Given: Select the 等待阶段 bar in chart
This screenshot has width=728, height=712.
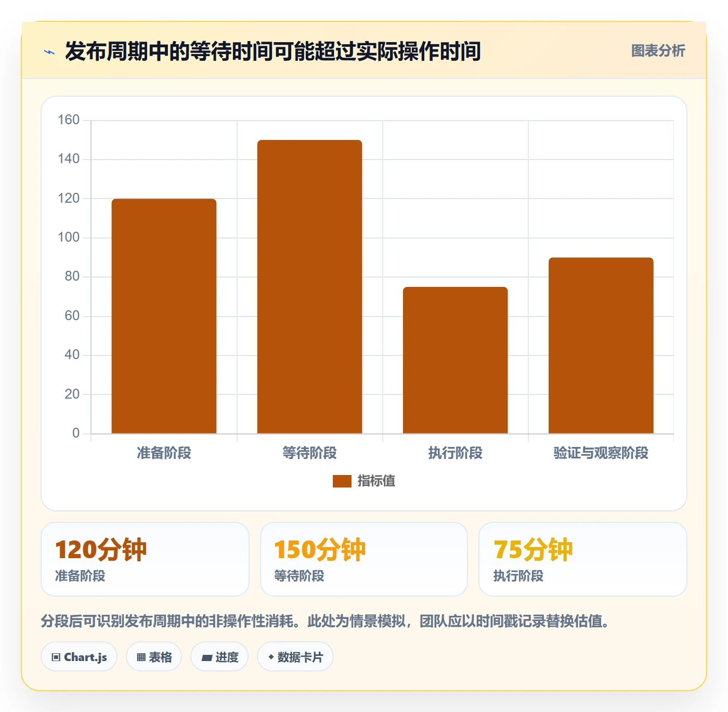Looking at the screenshot, I should click(309, 287).
